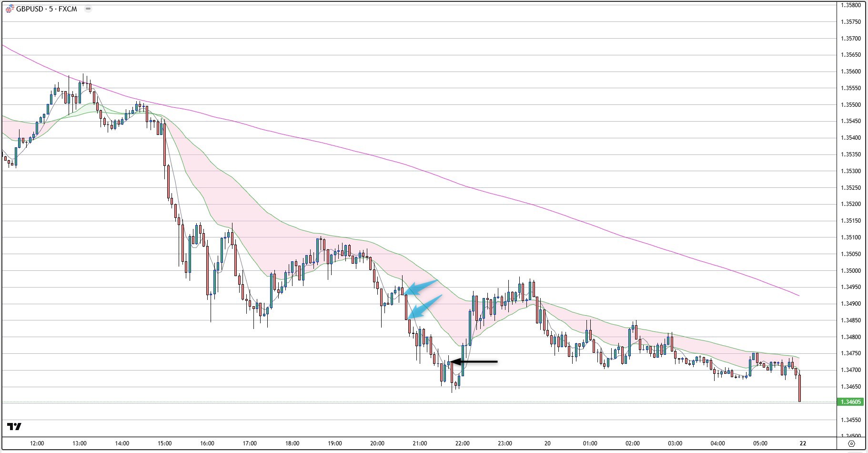This screenshot has height=453, width=868.
Task: Click the 13:00 time axis label
Action: point(80,443)
